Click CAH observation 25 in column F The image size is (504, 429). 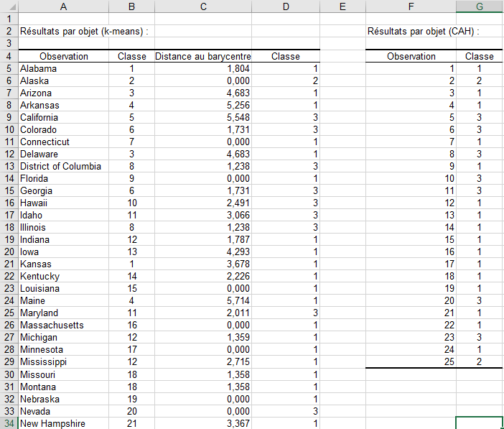point(411,362)
